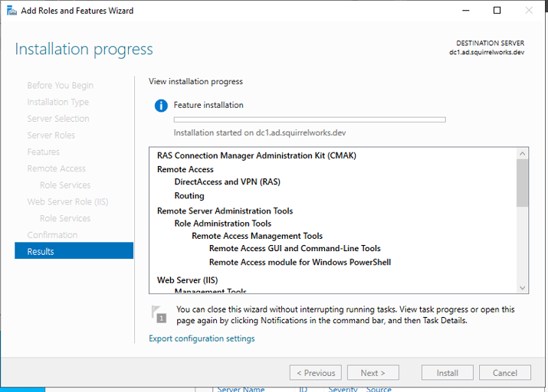Click the scrollbar thumb in the feature list

pyautogui.click(x=523, y=182)
